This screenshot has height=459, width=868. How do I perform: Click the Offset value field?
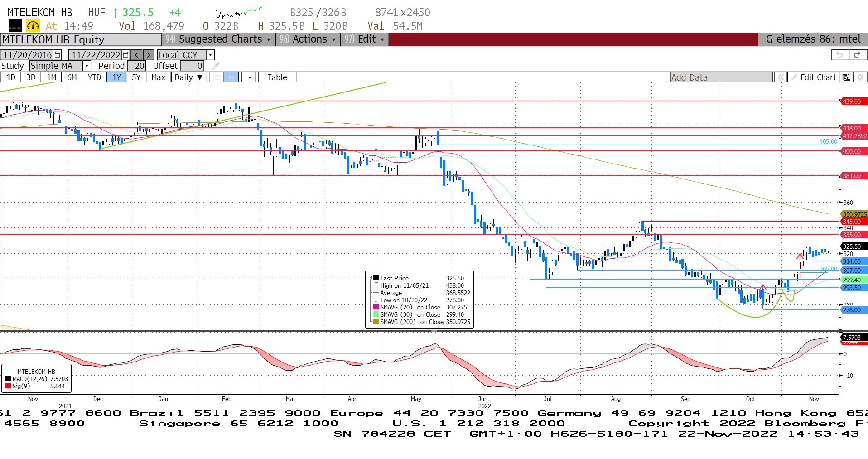tap(193, 66)
